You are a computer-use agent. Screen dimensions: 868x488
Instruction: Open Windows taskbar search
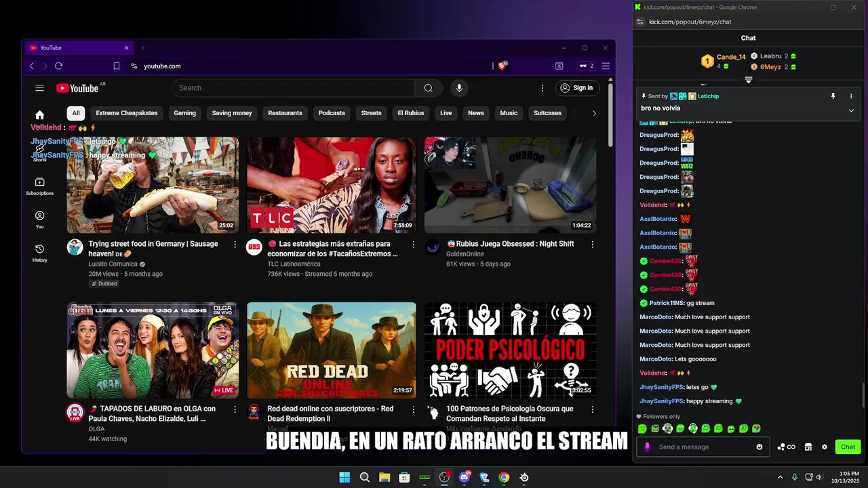click(365, 477)
